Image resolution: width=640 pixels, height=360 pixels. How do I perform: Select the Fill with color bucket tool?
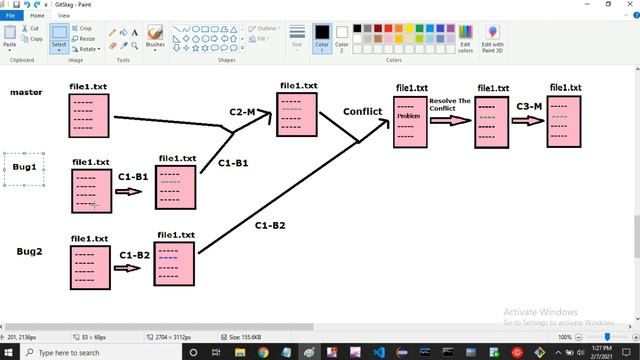123,33
